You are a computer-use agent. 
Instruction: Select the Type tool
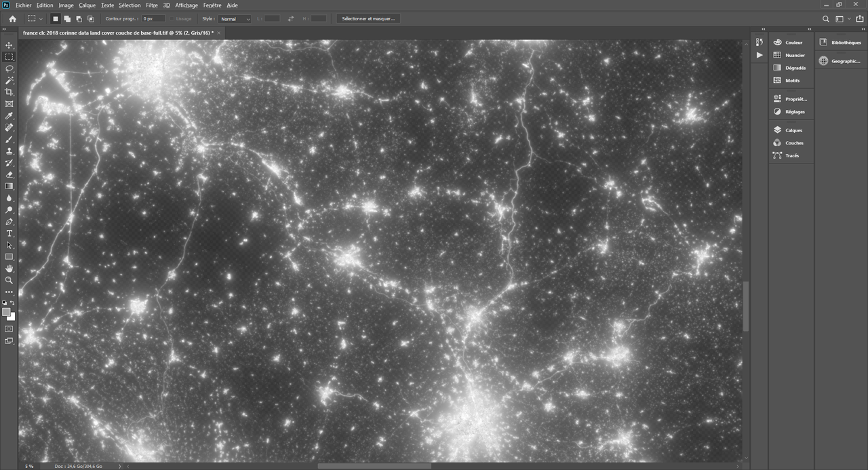tap(9, 233)
